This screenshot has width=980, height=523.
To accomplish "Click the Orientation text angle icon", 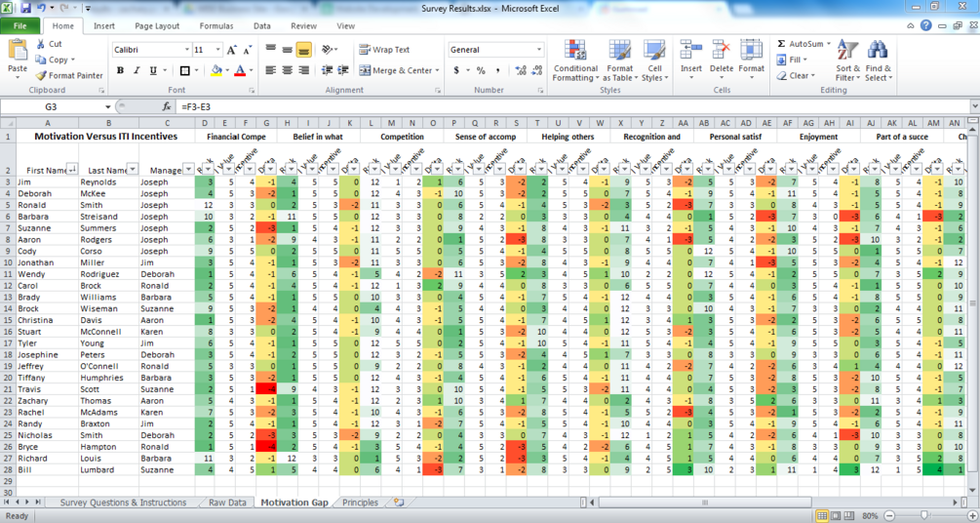I will pyautogui.click(x=327, y=50).
